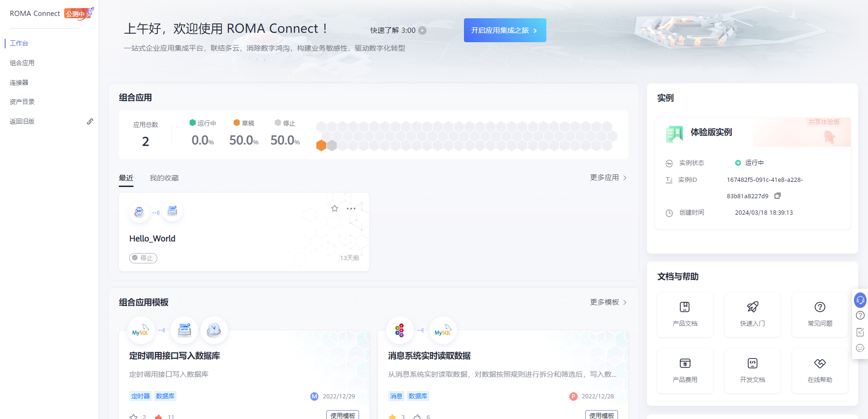Click the Kafka message icon on 消息系统实时读取数据 template
The height and width of the screenshot is (419, 868).
[399, 330]
